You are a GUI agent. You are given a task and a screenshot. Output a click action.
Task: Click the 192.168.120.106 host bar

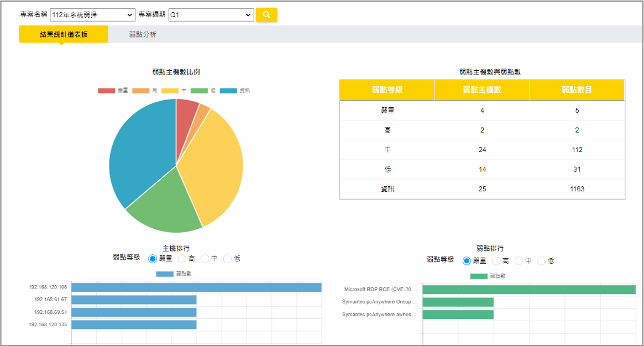point(196,287)
